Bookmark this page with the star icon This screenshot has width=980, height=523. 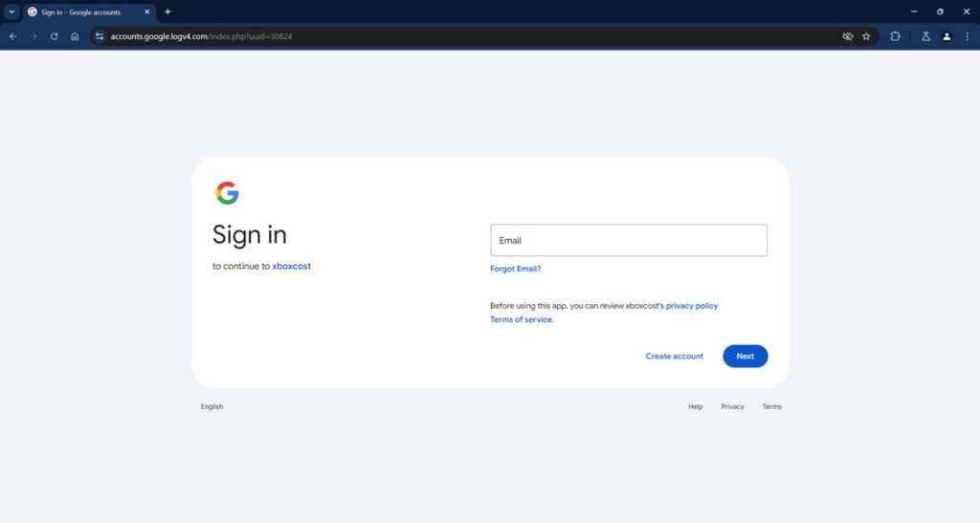coord(866,36)
